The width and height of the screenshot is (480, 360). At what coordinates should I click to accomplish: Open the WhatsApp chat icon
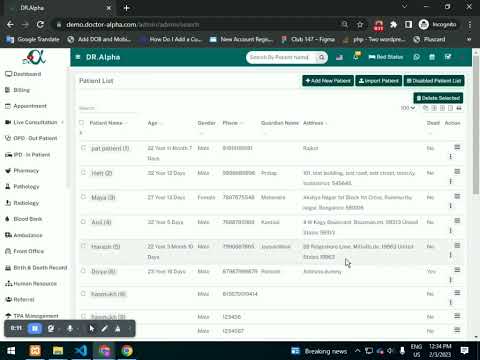click(x=416, y=57)
